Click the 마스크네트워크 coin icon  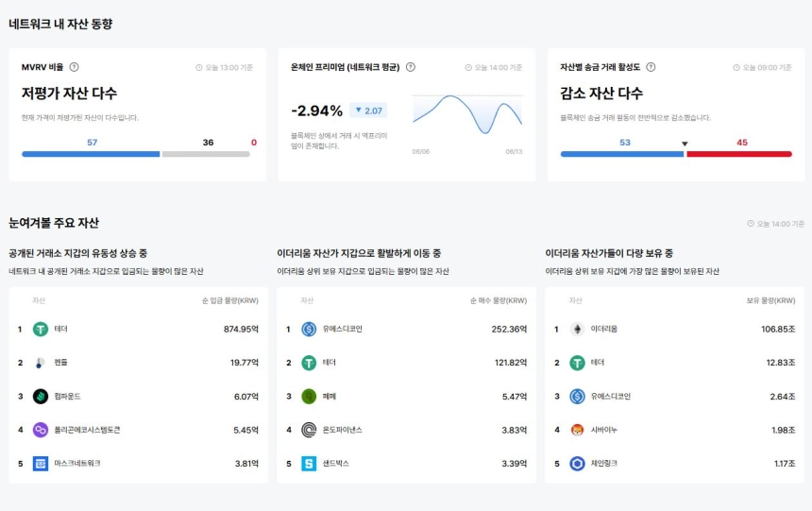click(x=41, y=464)
